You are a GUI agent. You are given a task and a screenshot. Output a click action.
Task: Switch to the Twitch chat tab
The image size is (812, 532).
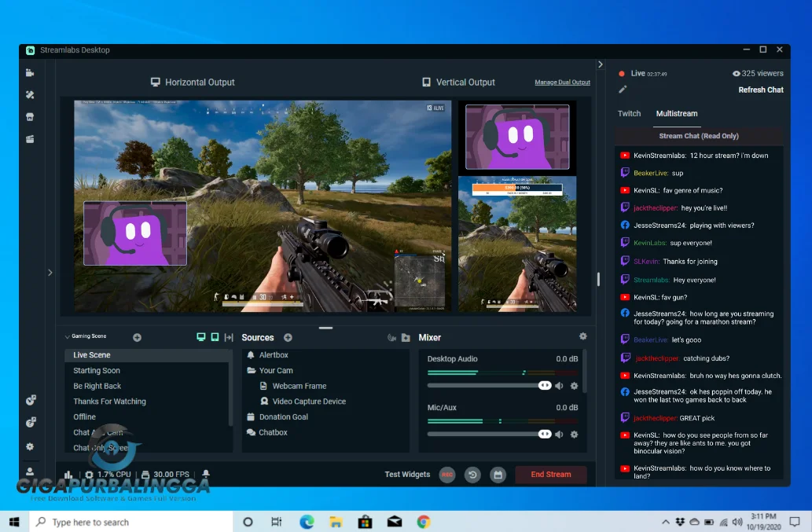pos(630,113)
